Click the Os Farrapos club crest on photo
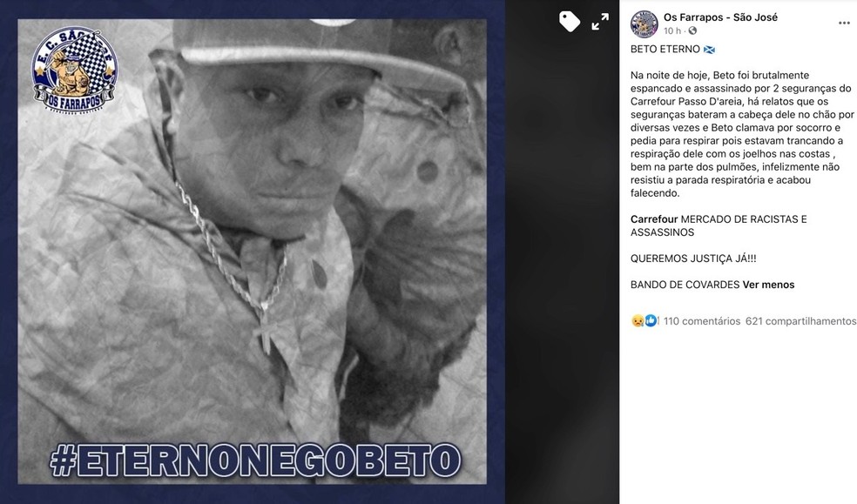This screenshot has height=504, width=857. click(74, 70)
